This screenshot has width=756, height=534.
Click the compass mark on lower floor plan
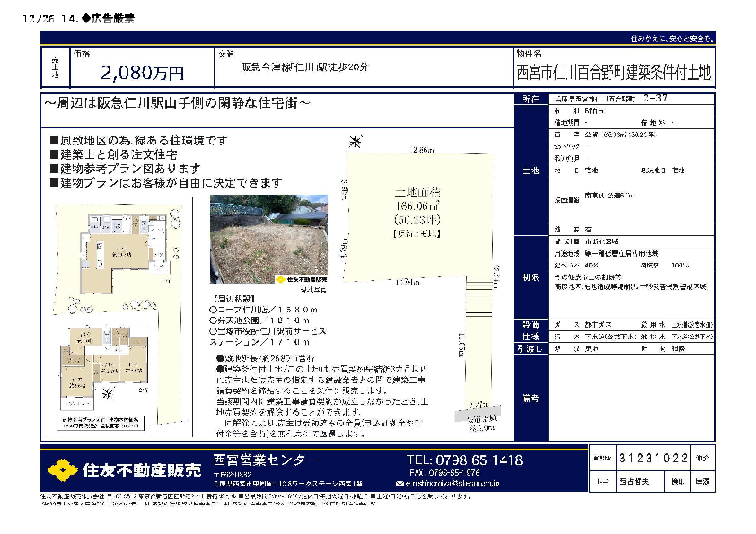pos(110,393)
